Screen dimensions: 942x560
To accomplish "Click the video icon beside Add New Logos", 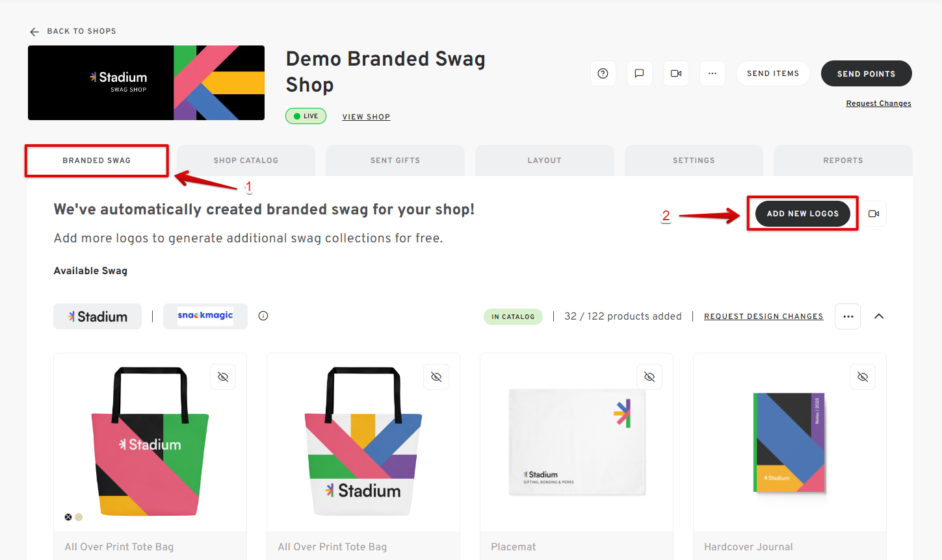I will (874, 213).
